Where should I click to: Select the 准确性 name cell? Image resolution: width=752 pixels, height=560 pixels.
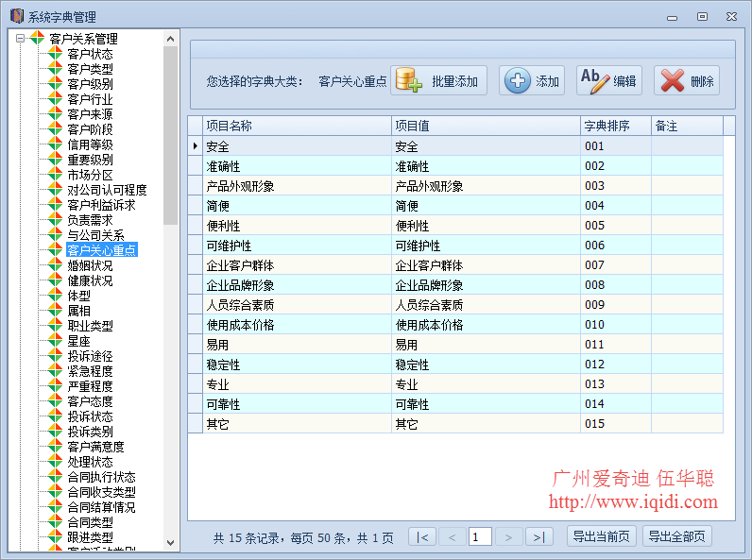point(297,166)
